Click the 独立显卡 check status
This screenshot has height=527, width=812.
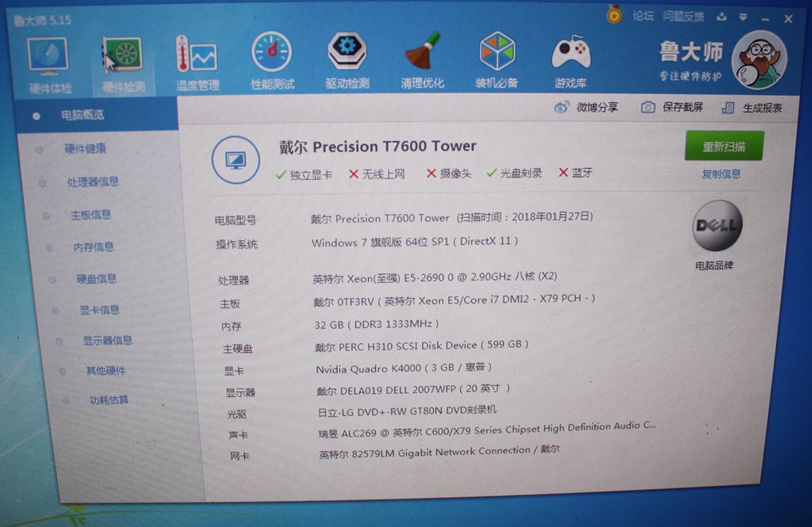[304, 174]
